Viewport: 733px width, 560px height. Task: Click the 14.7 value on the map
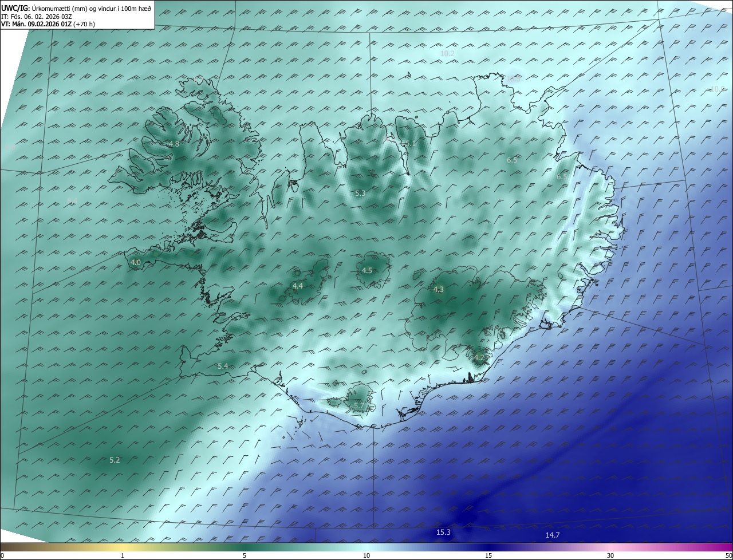click(552, 535)
